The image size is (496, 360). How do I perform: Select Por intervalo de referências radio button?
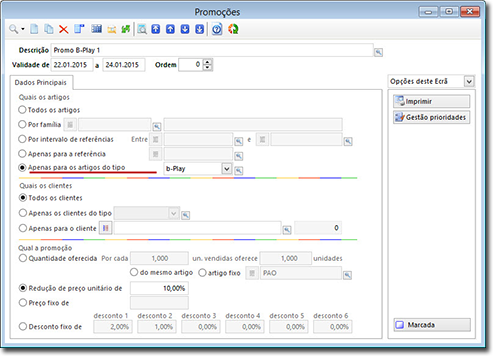22,139
